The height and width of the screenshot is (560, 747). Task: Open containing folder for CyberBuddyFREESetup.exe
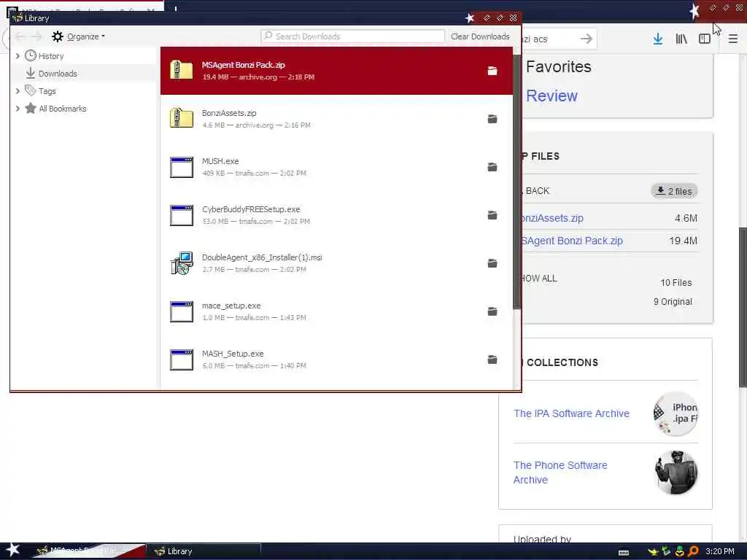[x=492, y=215]
